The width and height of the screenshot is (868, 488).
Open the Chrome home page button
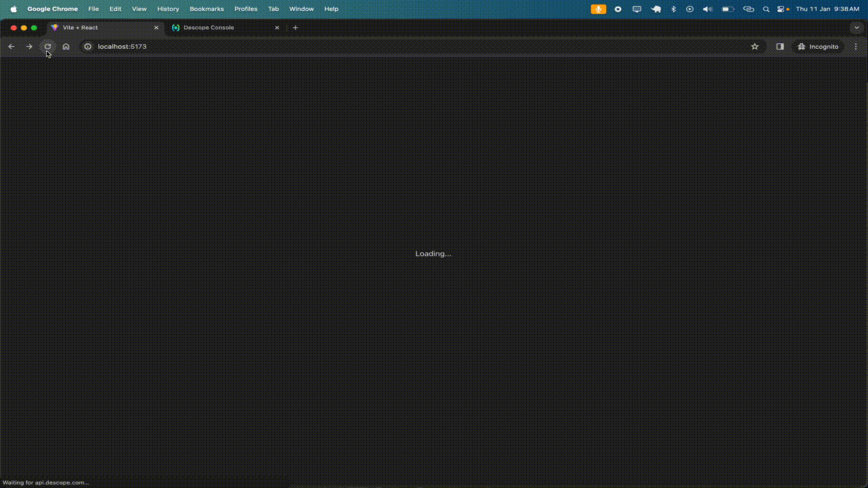(x=66, y=47)
